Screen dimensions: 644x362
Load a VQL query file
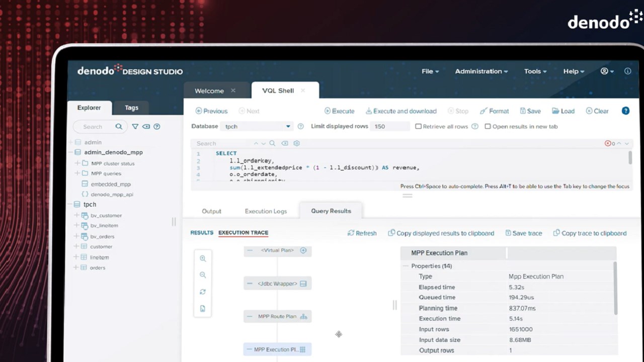coord(563,111)
